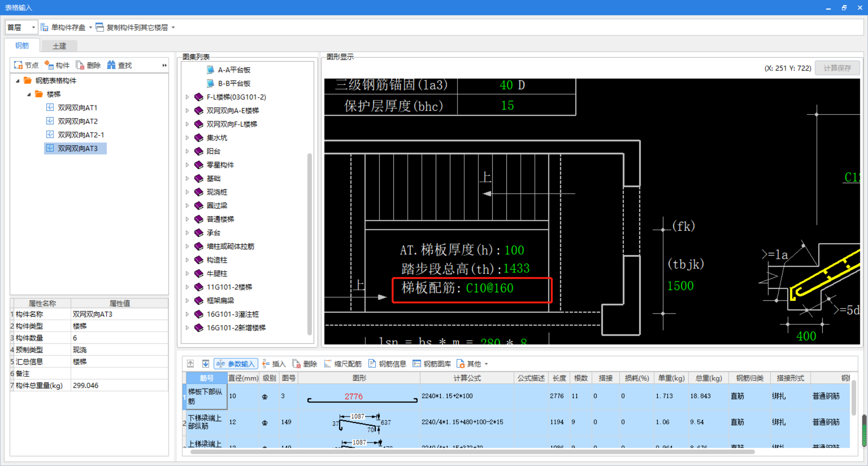Image resolution: width=868 pixels, height=466 pixels.
Task: Toggle the 参数输入 parameter input button
Action: pos(236,364)
